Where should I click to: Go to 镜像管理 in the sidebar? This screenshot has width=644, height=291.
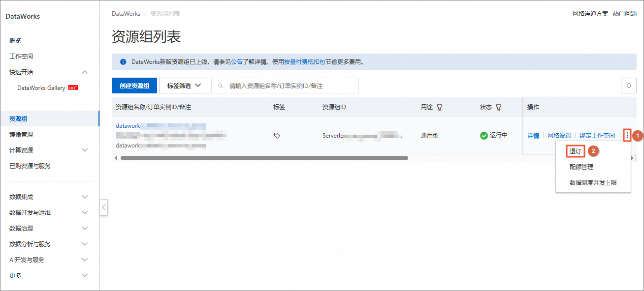21,135
